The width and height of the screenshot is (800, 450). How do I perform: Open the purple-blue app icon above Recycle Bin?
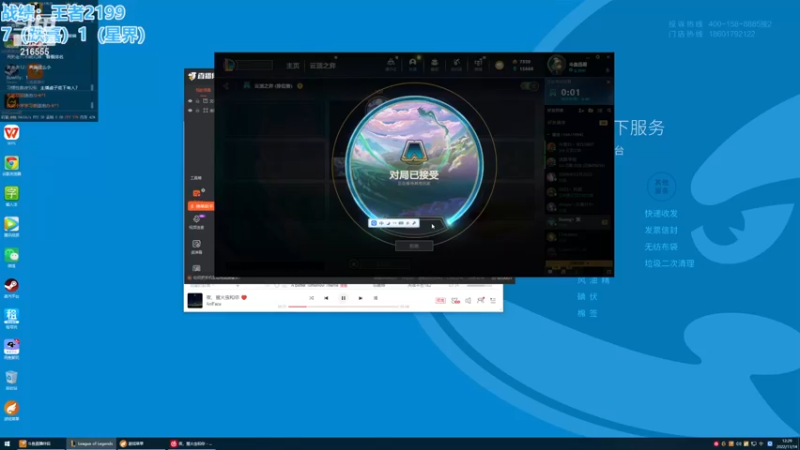(x=11, y=347)
